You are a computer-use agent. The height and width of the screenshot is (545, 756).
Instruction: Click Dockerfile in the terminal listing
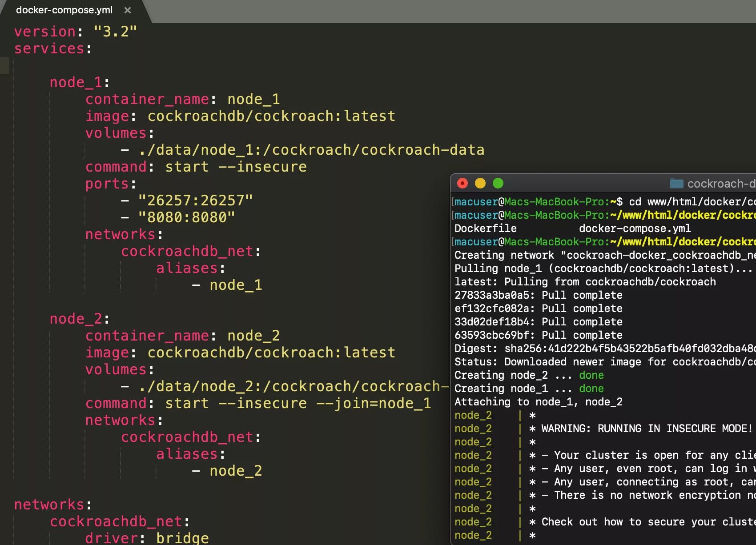click(x=486, y=228)
